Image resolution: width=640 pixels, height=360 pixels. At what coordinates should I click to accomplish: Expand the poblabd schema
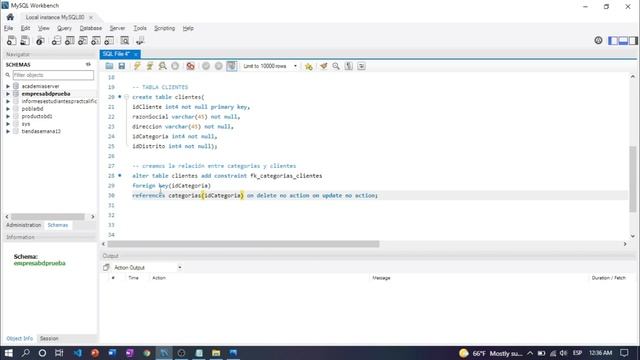[8, 109]
